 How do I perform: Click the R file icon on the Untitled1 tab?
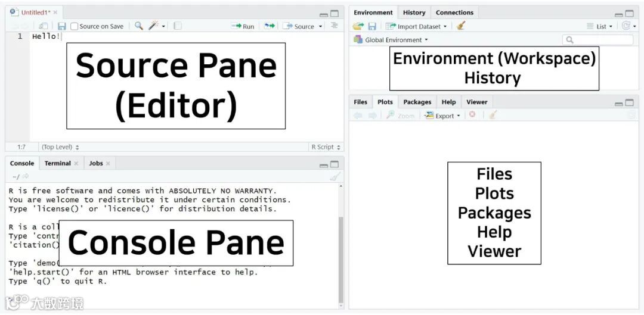(15, 13)
